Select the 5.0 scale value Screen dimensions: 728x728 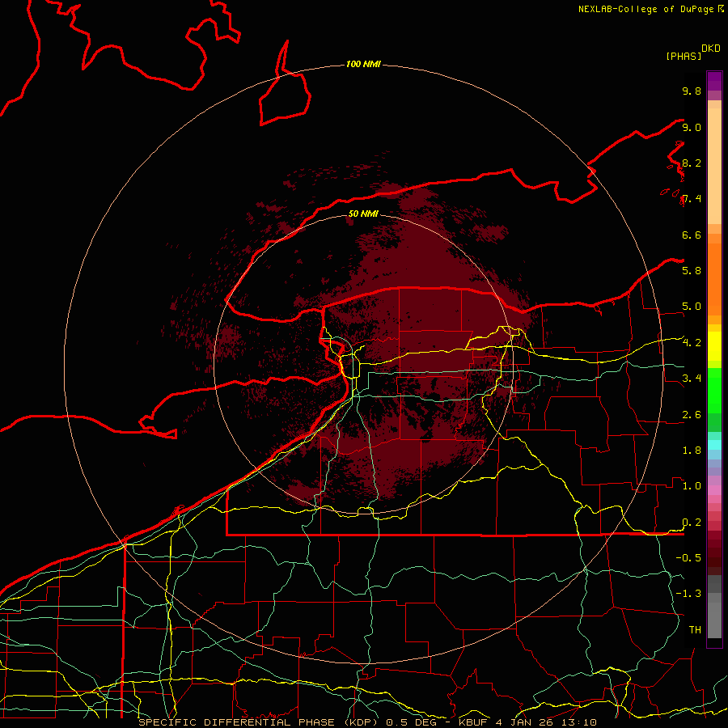pyautogui.click(x=692, y=307)
